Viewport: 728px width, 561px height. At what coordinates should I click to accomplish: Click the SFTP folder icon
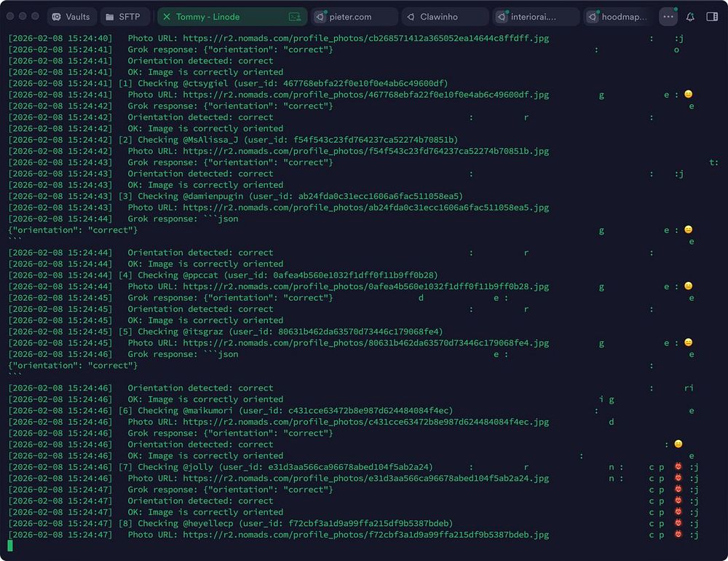click(110, 17)
